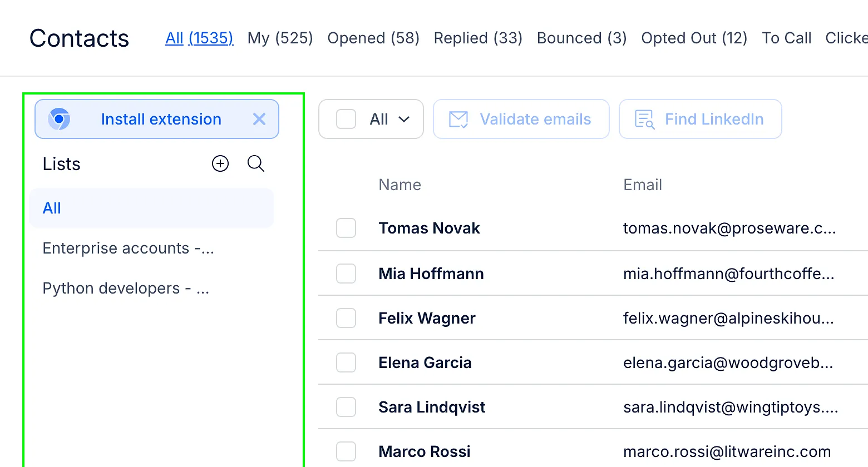Click the Chrome extension icon
This screenshot has height=467, width=868.
tap(59, 119)
